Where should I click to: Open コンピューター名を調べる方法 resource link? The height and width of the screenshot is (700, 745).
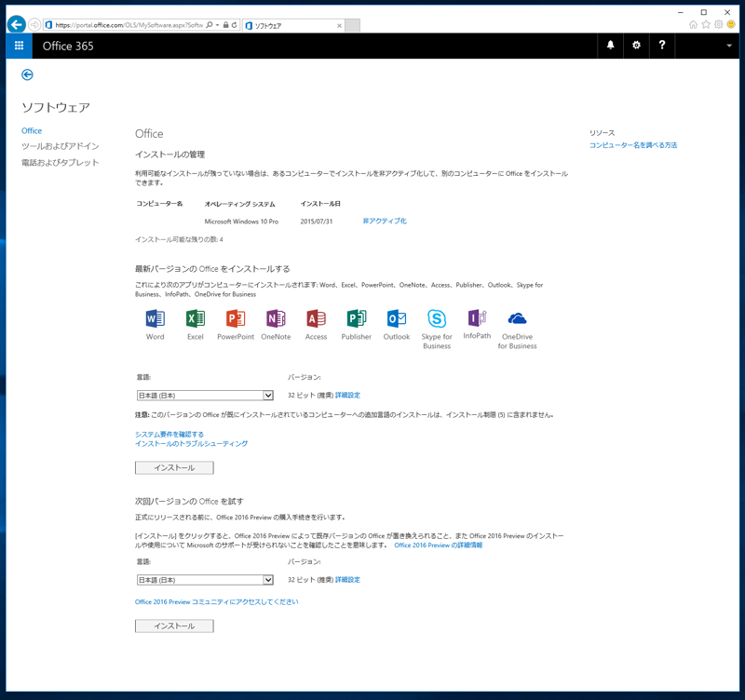coord(633,145)
